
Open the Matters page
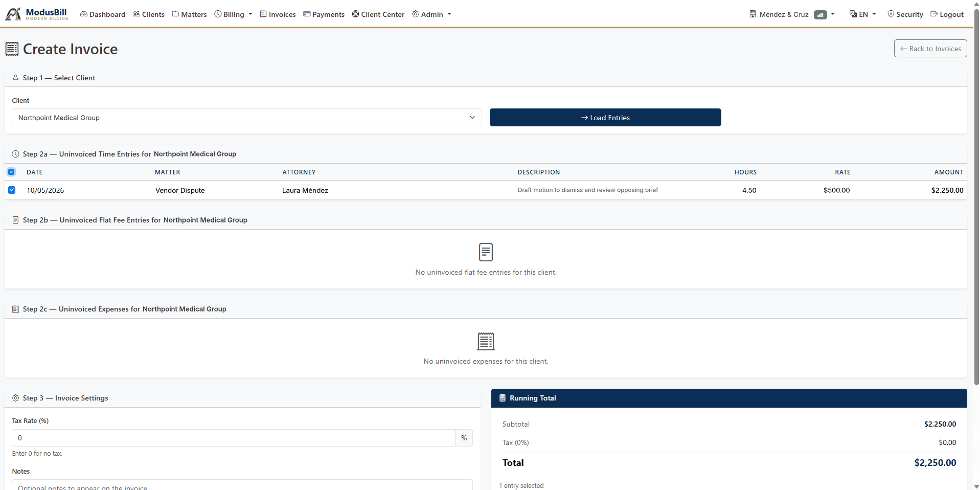pos(189,14)
